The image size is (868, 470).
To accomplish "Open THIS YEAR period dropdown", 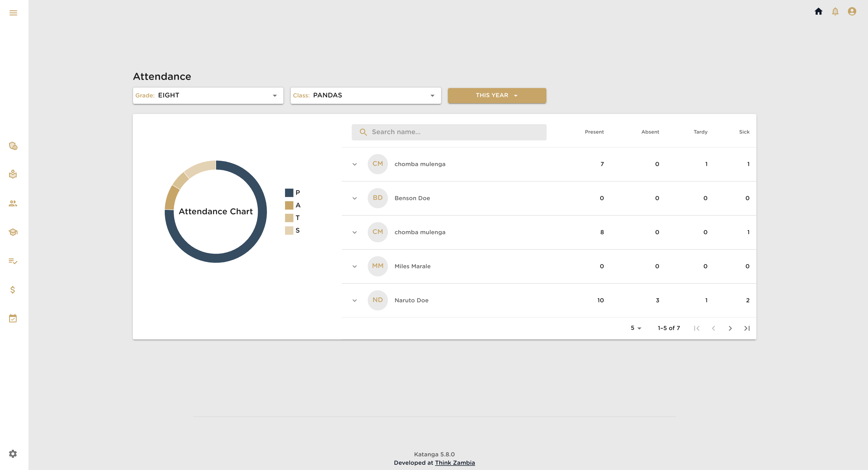I will [497, 95].
